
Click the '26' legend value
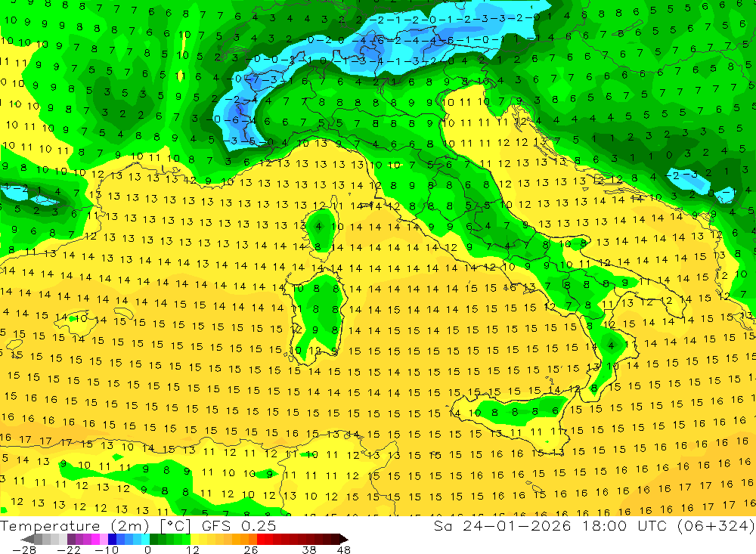(251, 549)
